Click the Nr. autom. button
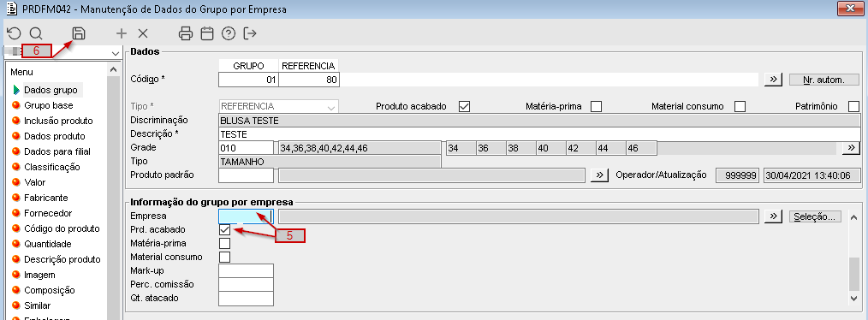Image resolution: width=868 pixels, height=320 pixels. [824, 80]
